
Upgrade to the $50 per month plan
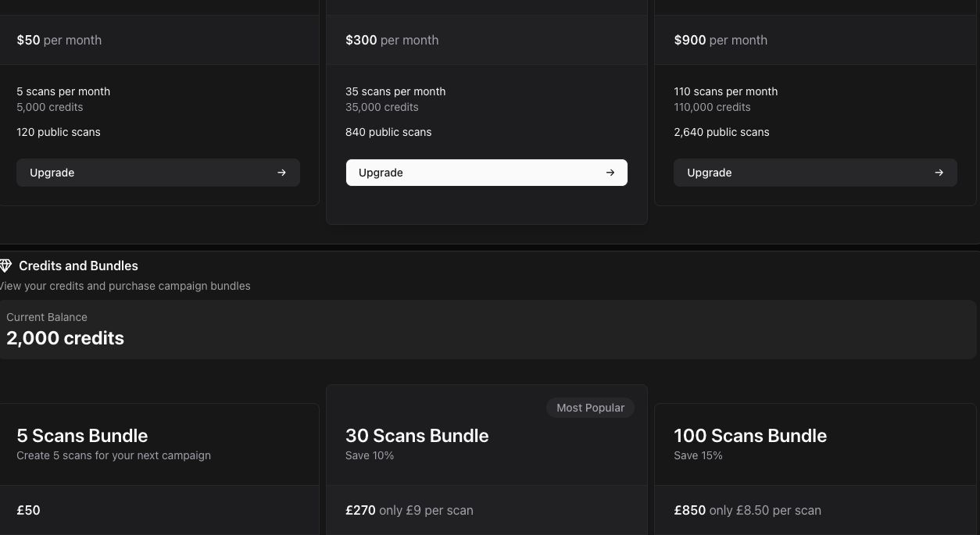point(158,173)
